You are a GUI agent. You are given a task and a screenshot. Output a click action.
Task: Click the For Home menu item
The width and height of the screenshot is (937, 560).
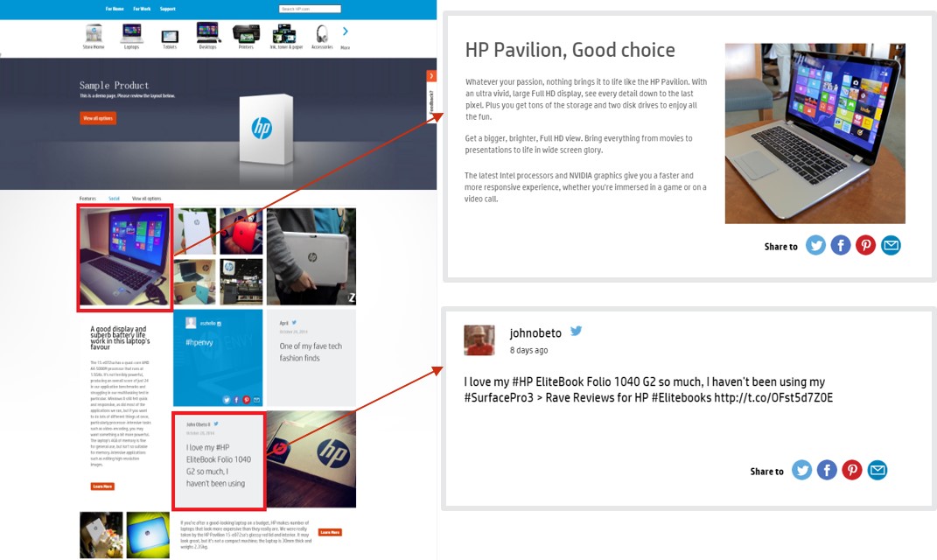(x=115, y=9)
